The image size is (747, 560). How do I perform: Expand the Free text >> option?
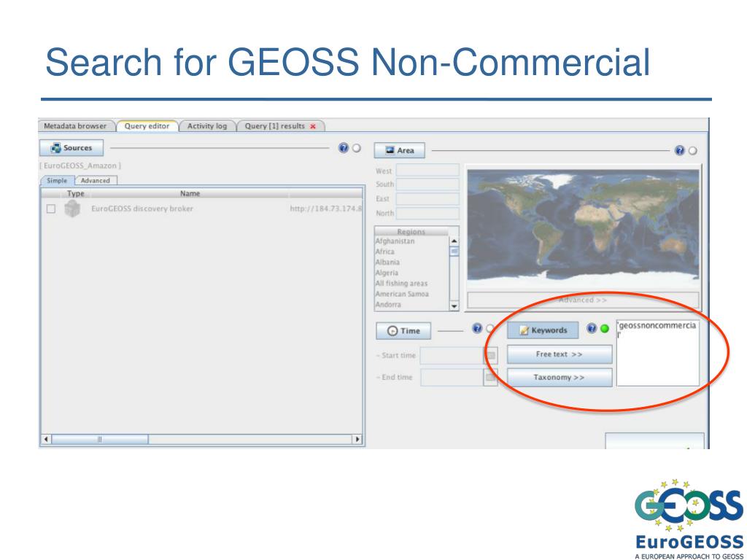560,354
